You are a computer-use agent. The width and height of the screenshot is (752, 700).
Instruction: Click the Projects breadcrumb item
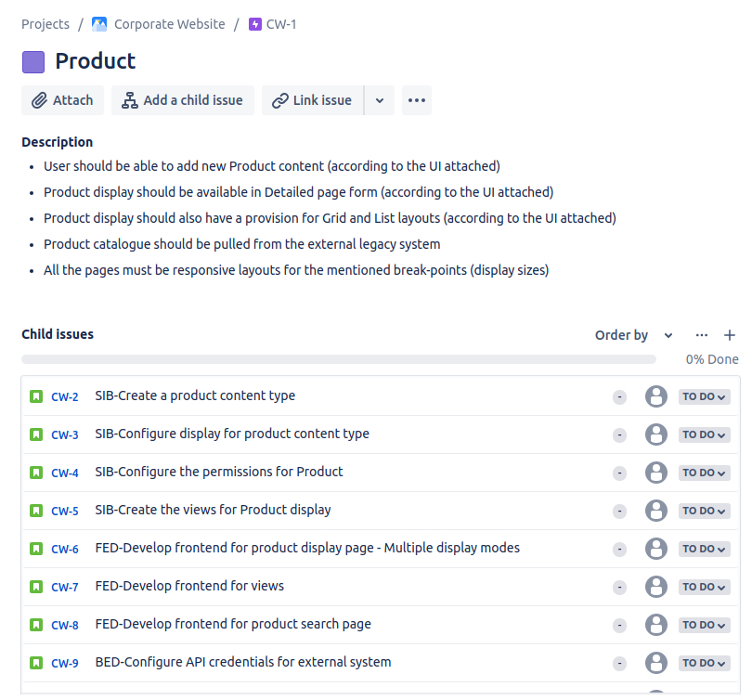(x=45, y=23)
